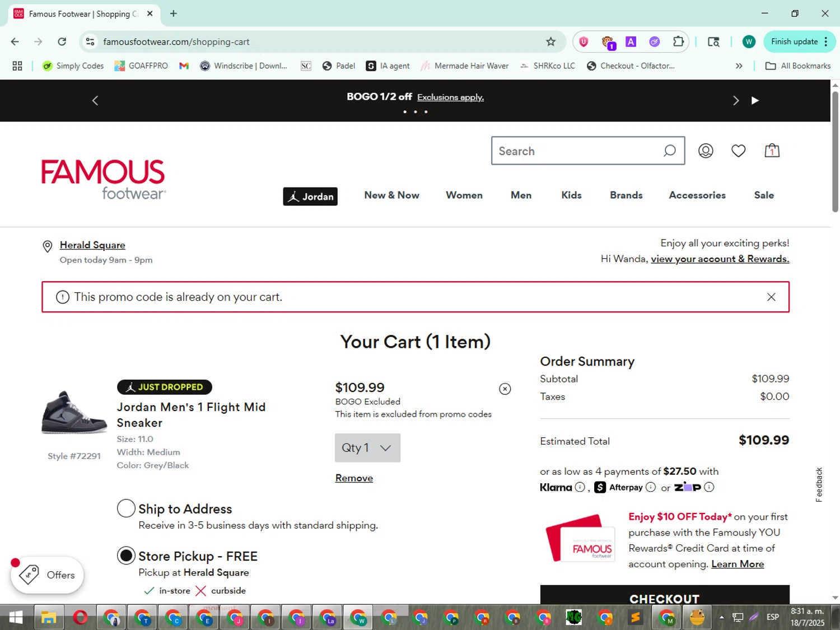
Task: Click the CHECKOUT button
Action: click(665, 595)
